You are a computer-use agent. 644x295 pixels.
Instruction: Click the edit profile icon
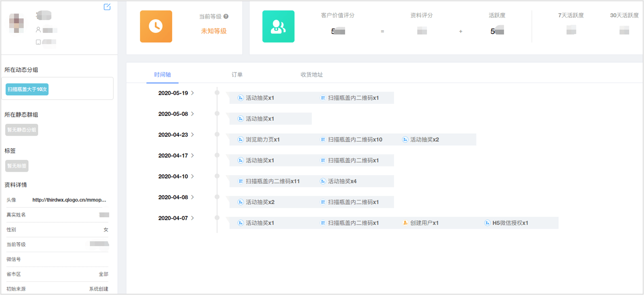(107, 7)
